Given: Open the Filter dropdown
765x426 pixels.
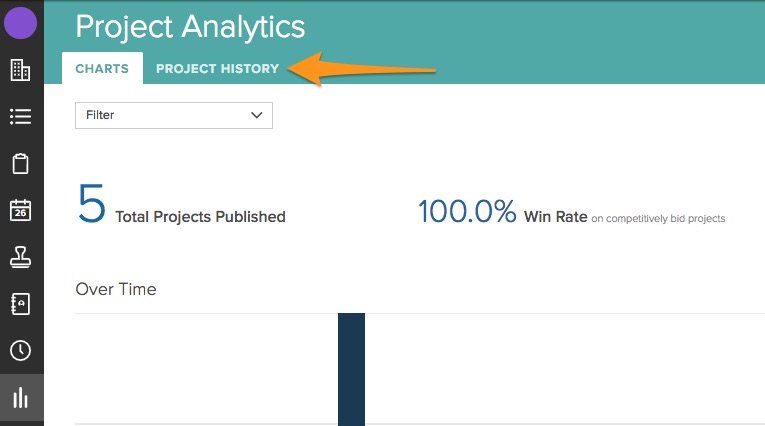Looking at the screenshot, I should click(x=174, y=115).
